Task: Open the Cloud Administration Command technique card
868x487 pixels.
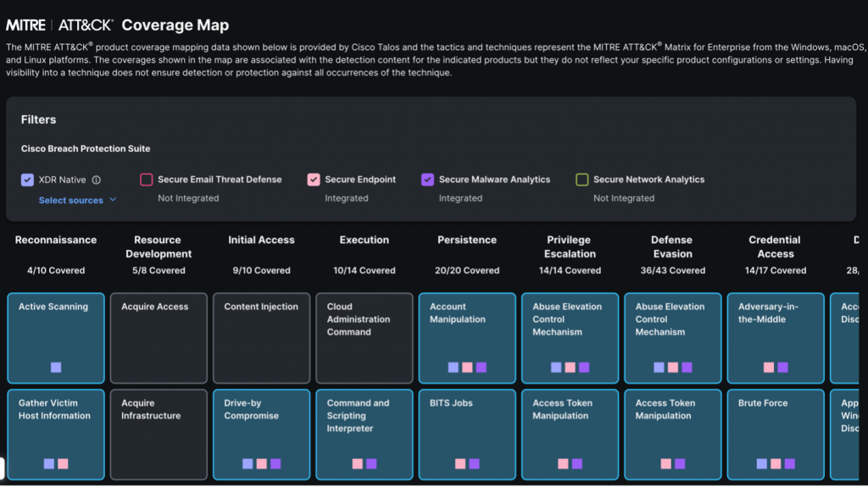Action: [x=364, y=337]
